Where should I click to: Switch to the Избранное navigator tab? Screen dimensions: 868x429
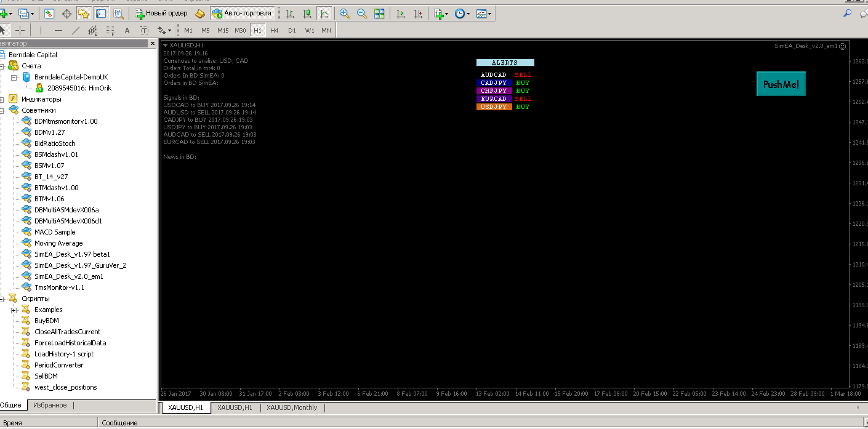50,405
